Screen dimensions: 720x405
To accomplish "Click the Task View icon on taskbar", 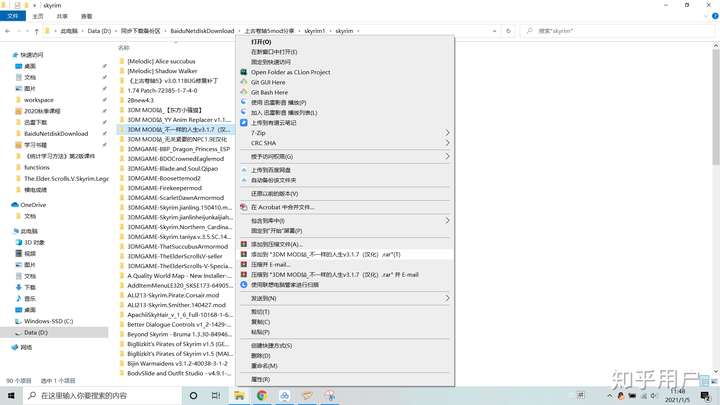I will coord(216,395).
